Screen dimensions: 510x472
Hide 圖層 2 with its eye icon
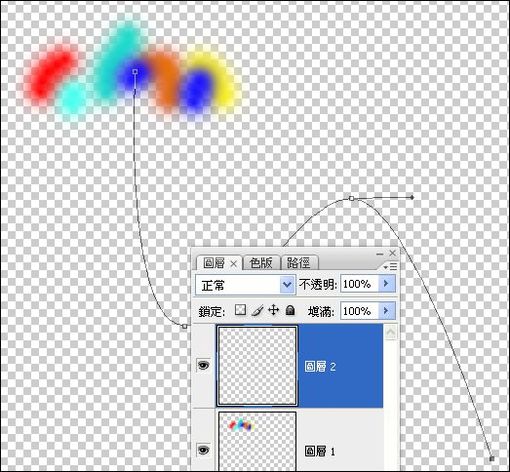point(203,365)
